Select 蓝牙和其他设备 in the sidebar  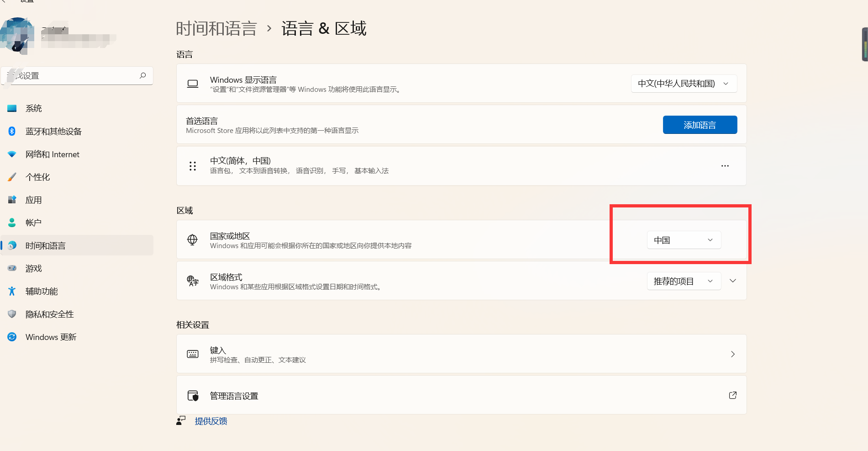tap(77, 131)
